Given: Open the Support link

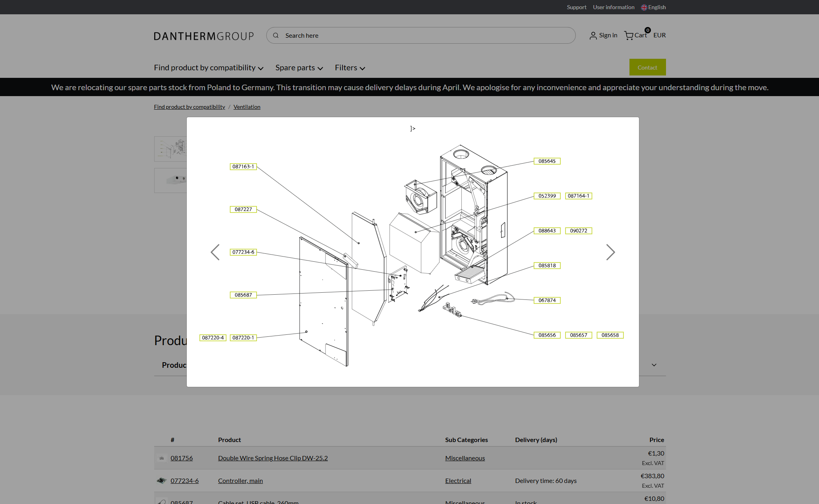Looking at the screenshot, I should 577,7.
